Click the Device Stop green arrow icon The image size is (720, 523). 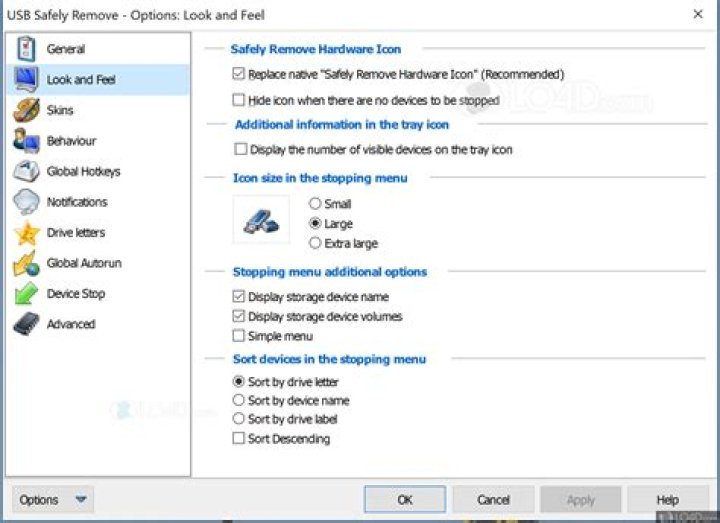(26, 294)
